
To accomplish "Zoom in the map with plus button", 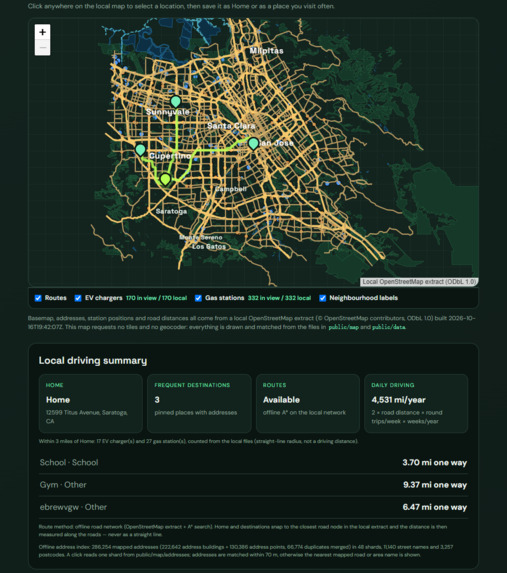I will pos(42,32).
